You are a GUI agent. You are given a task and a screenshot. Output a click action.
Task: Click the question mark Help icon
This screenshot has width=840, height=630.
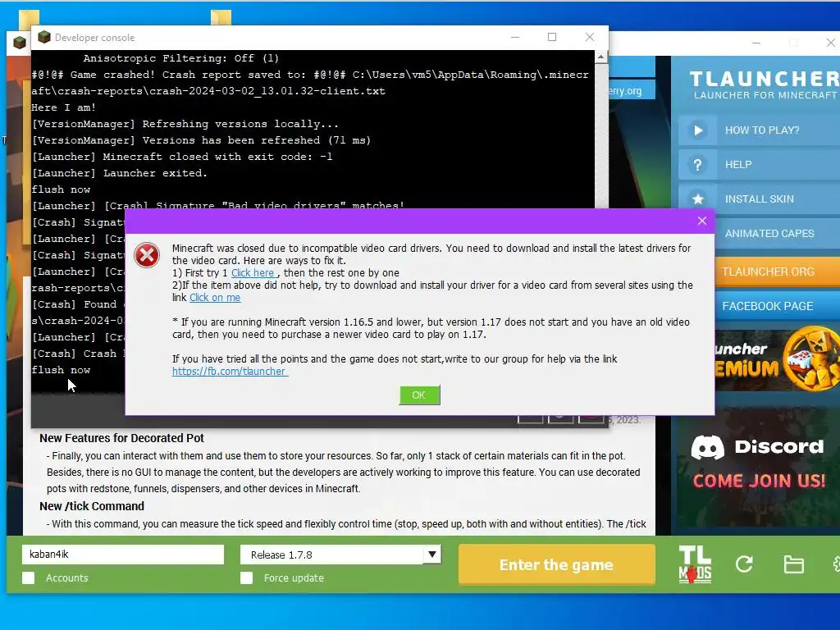pos(697,165)
